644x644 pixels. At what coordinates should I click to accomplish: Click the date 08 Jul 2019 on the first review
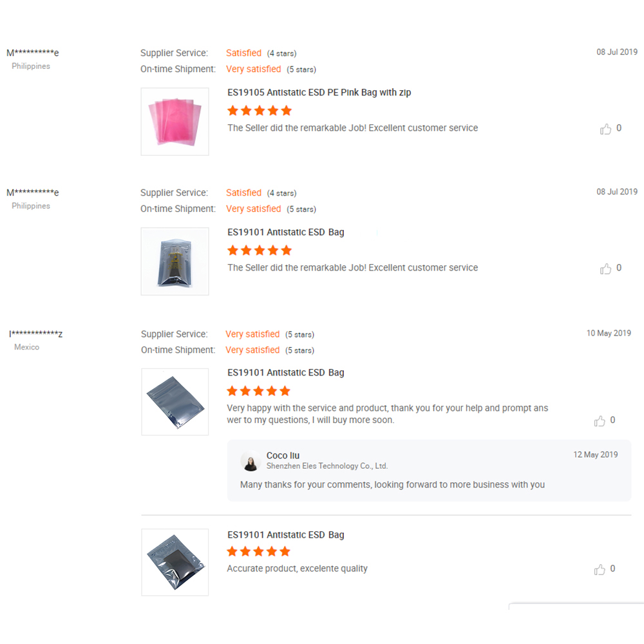(616, 52)
